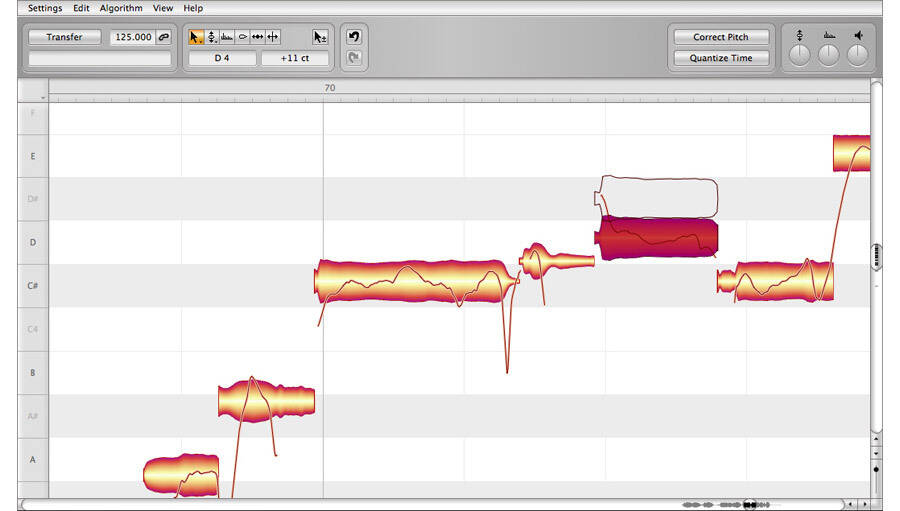The height and width of the screenshot is (511, 900).
Task: Open the Settings menu
Action: coord(45,8)
